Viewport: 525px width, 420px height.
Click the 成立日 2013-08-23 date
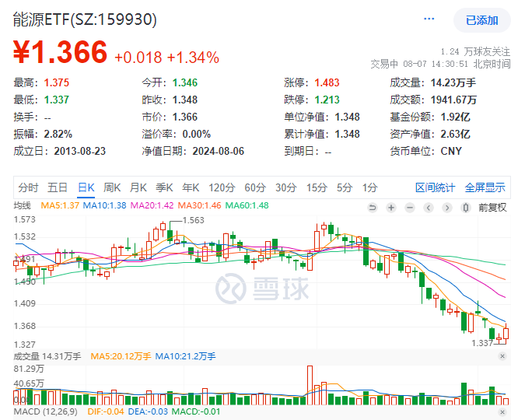(80, 151)
